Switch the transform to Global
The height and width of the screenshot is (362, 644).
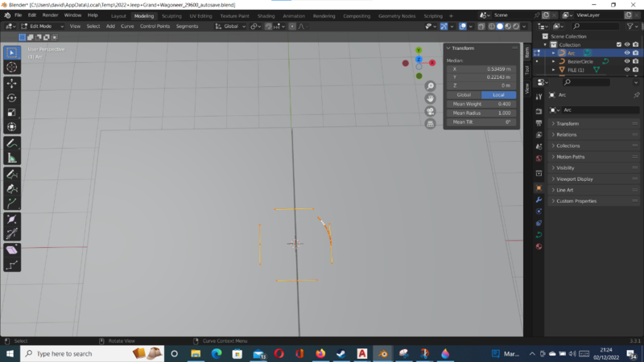pos(464,95)
